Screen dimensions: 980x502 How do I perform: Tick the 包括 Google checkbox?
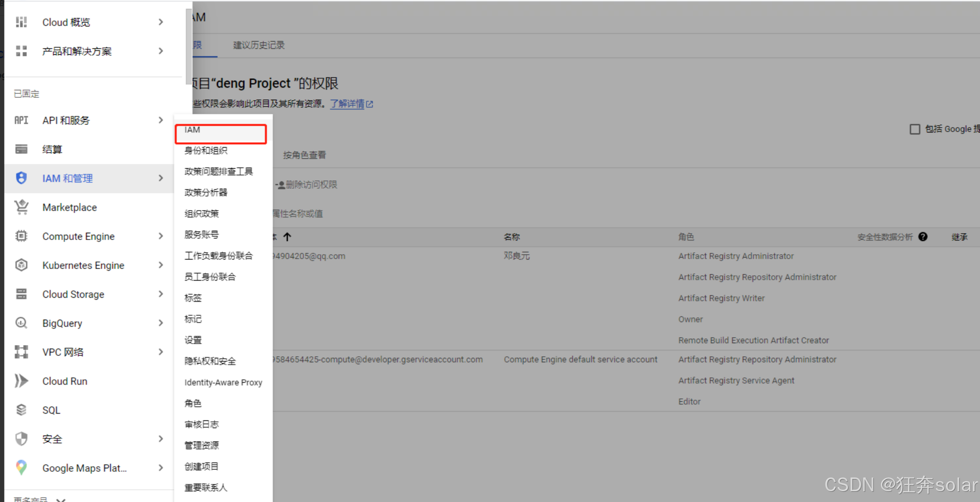915,129
